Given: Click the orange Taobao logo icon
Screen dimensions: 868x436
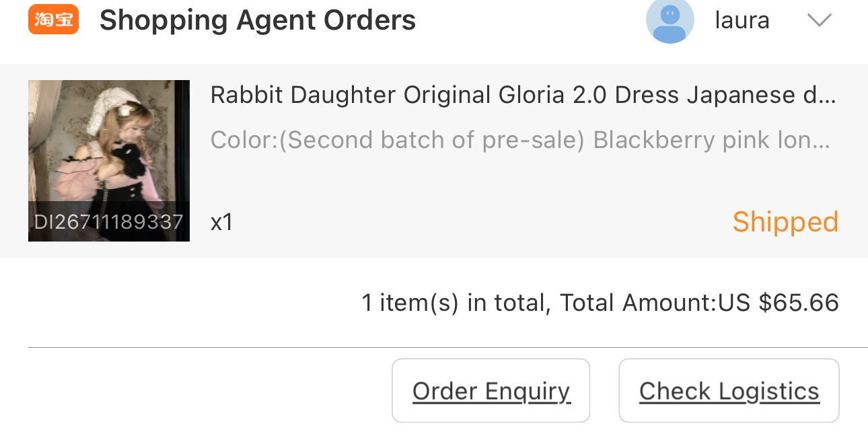Looking at the screenshot, I should pyautogui.click(x=53, y=20).
